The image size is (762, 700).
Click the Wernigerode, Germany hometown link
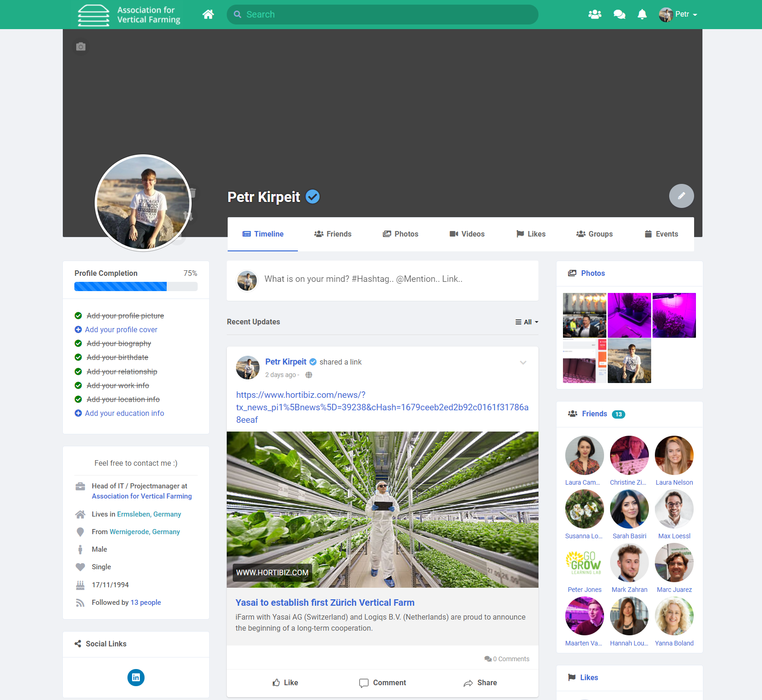click(x=145, y=532)
